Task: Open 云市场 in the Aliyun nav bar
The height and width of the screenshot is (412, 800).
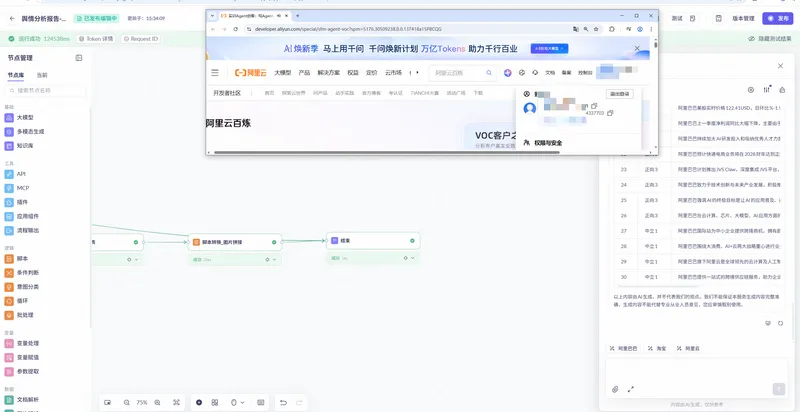Action: click(x=393, y=73)
